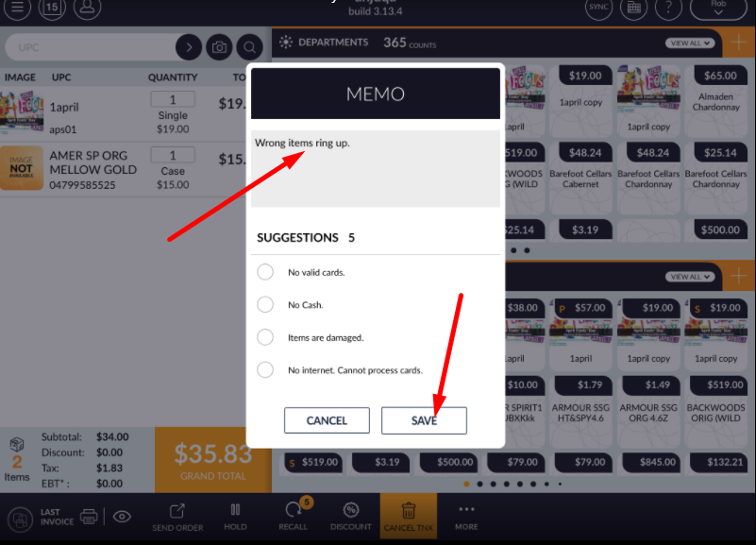
Task: Click the magnifier search icon
Action: click(x=249, y=47)
